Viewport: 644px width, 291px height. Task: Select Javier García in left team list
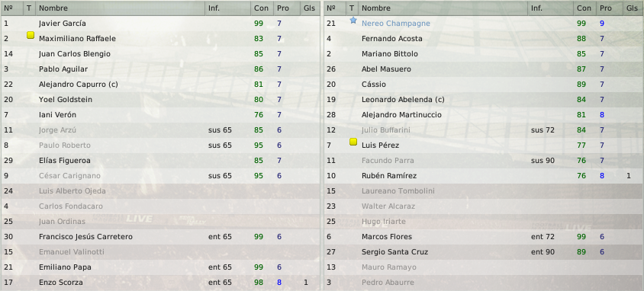[x=160, y=24]
